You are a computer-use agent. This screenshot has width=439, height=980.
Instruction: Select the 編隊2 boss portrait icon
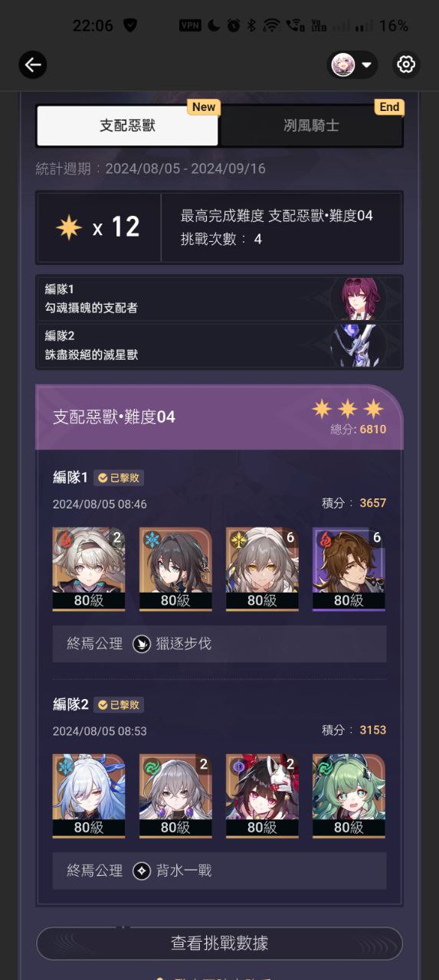pyautogui.click(x=355, y=345)
